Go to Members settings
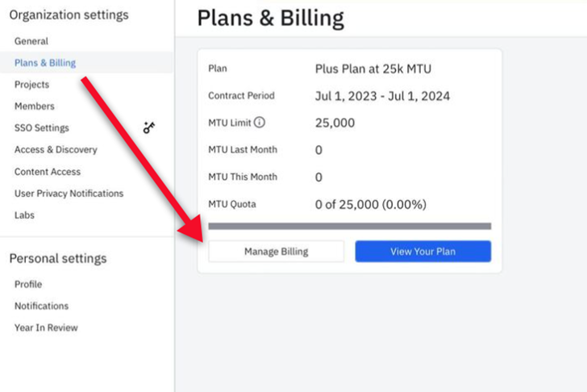 35,106
